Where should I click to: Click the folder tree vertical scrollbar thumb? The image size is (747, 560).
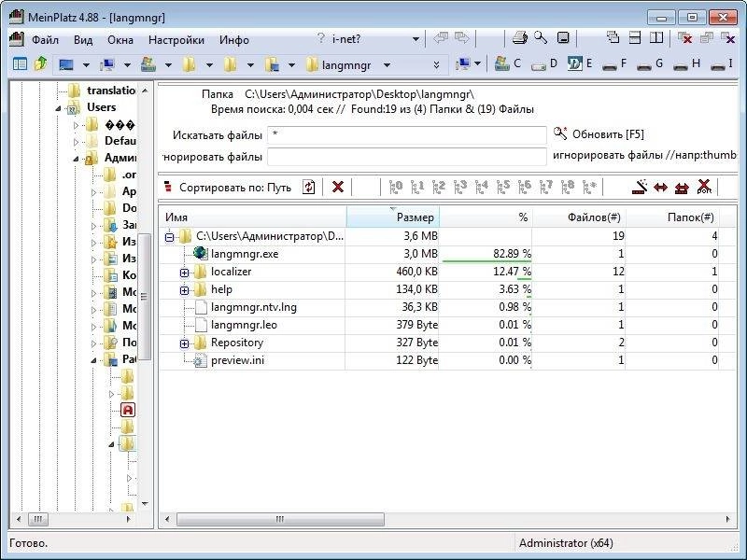pyautogui.click(x=145, y=296)
